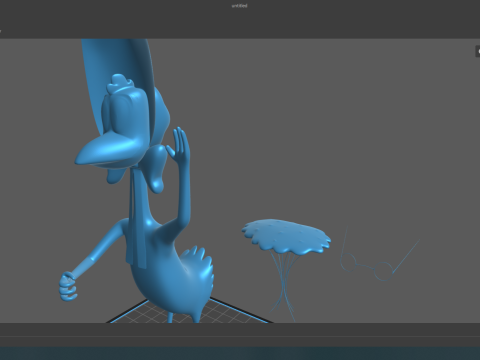The height and width of the screenshot is (360, 480).
Task: Click the "untitled" window title text
Action: pos(240,6)
